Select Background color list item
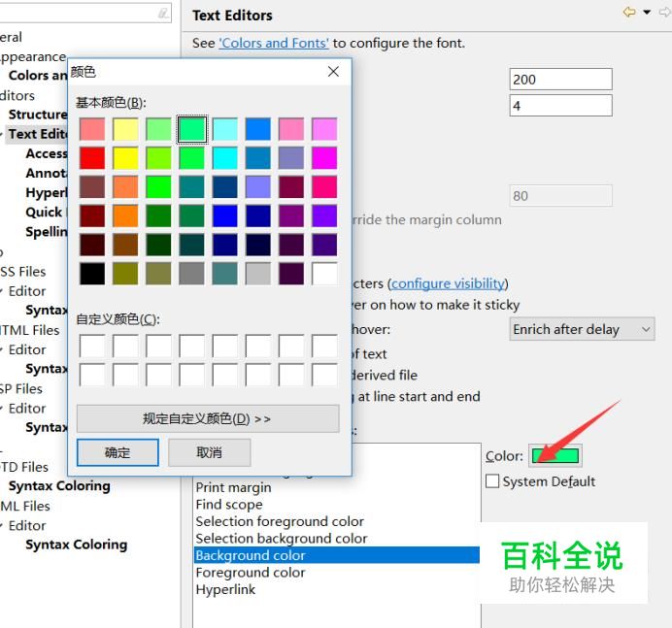The image size is (672, 628). pyautogui.click(x=337, y=555)
